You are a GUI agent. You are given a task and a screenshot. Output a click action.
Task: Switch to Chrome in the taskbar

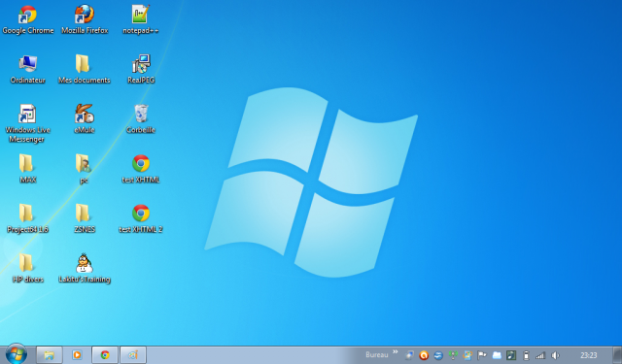[105, 355]
